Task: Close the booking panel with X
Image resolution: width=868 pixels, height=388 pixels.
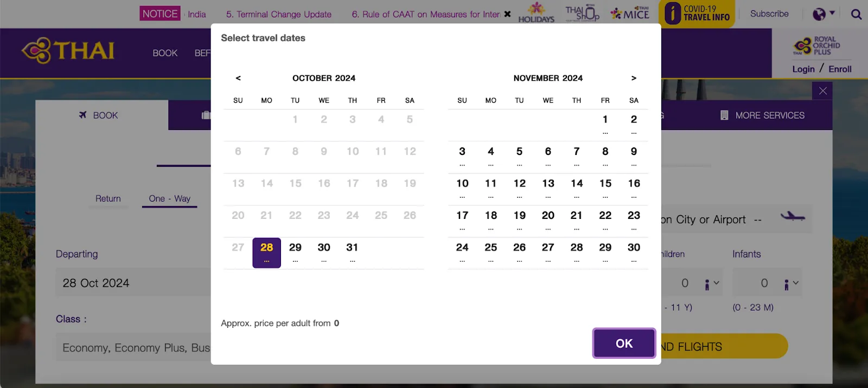Action: pyautogui.click(x=822, y=90)
